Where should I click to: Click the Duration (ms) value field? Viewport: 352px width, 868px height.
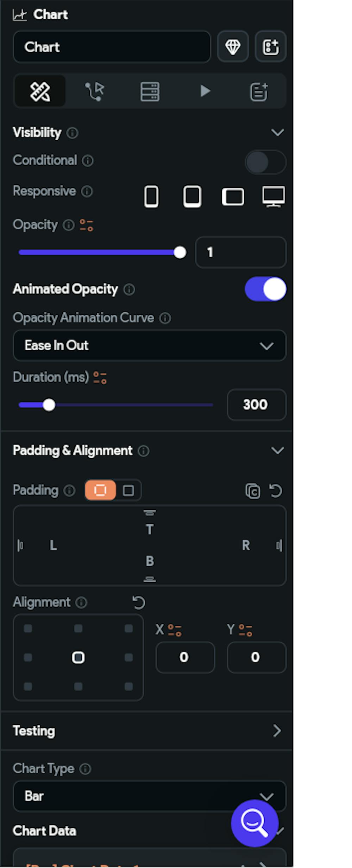(x=256, y=405)
